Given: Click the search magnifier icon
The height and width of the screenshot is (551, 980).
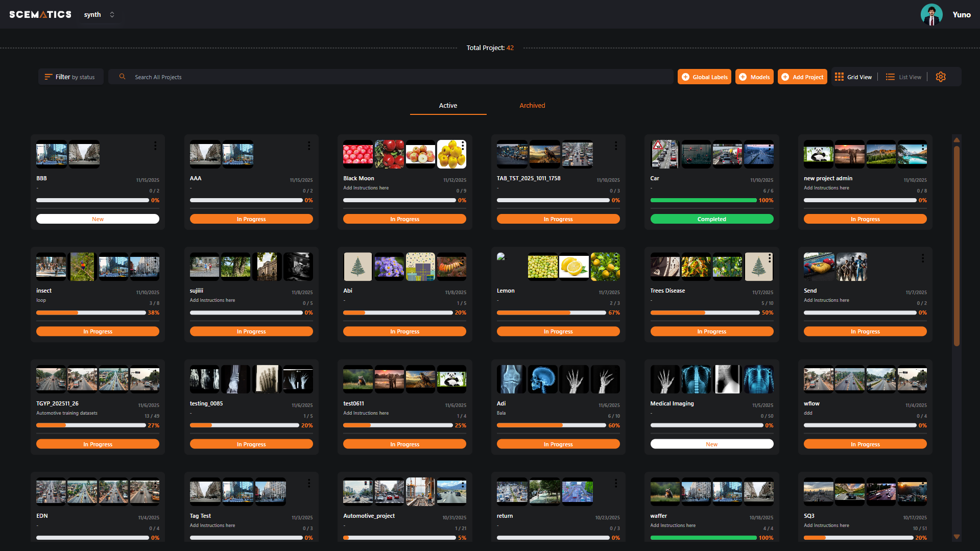Looking at the screenshot, I should pos(122,77).
